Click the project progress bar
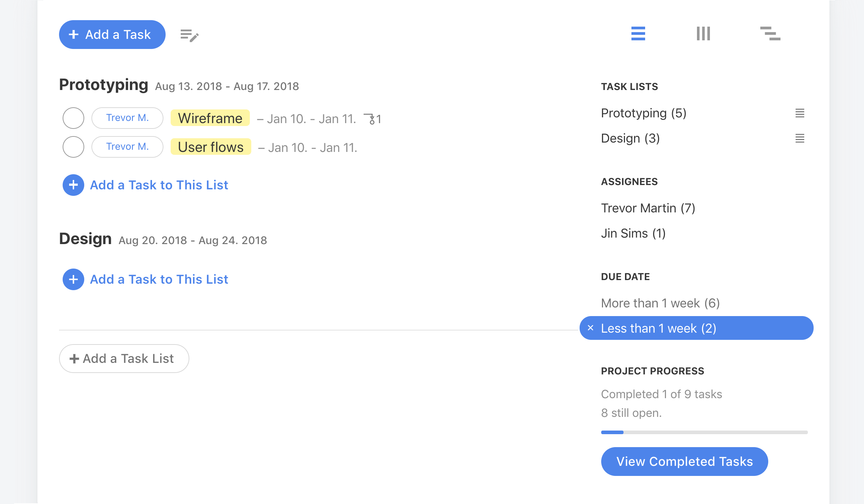The image size is (864, 504). pos(704,432)
